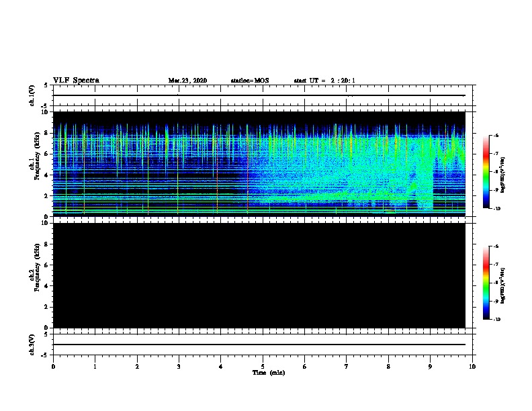Click the ch.1 colored spectrogram panel
532x411 pixels.
pos(259,164)
